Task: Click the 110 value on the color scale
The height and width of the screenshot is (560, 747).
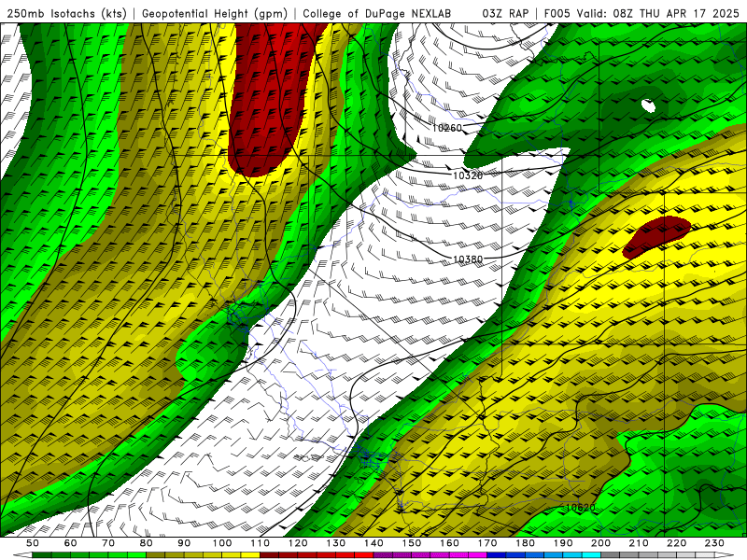Action: pyautogui.click(x=261, y=543)
